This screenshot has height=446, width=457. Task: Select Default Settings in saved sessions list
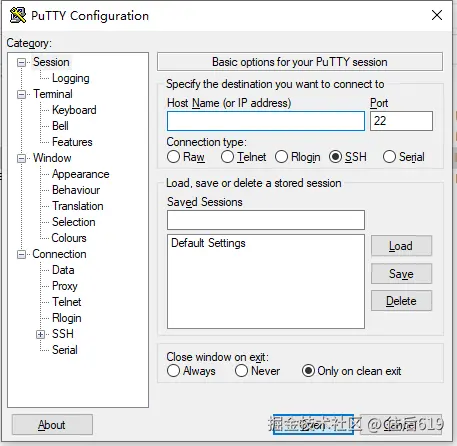(x=208, y=243)
